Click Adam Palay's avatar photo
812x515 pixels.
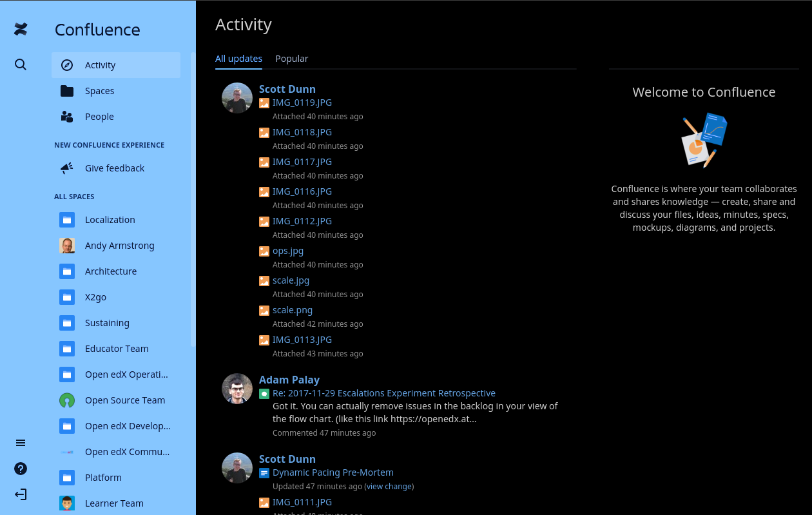[x=237, y=389]
